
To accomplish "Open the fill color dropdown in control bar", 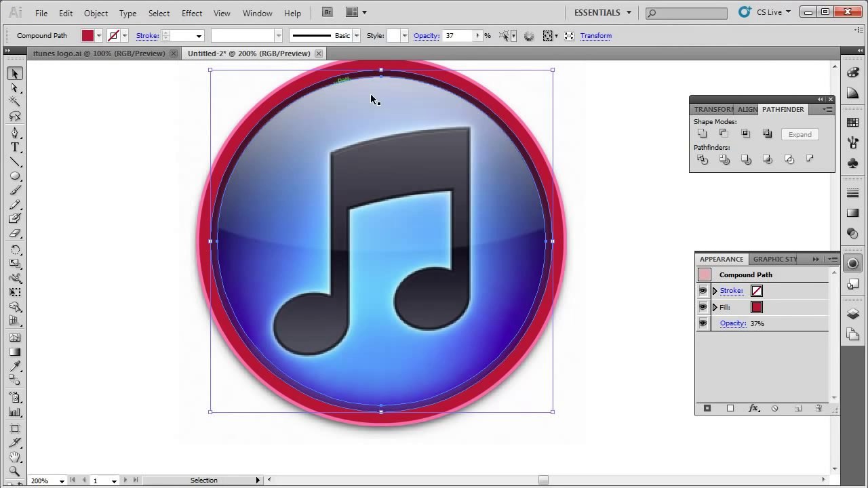I will pyautogui.click(x=99, y=36).
